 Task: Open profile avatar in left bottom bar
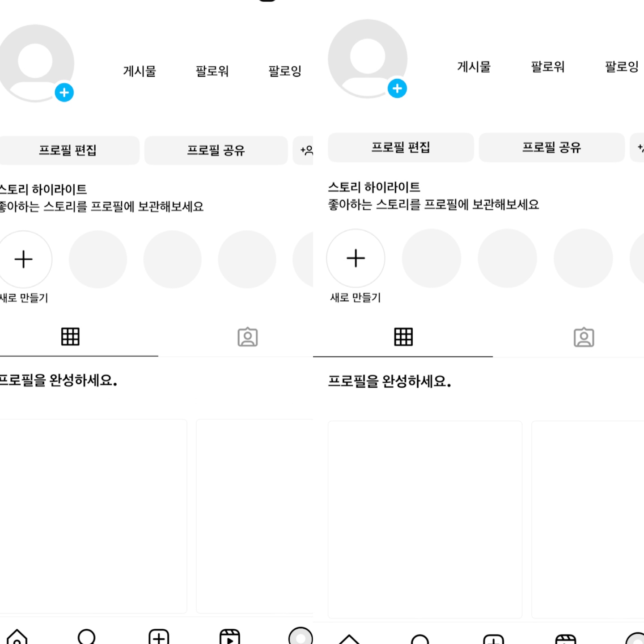coord(301,636)
